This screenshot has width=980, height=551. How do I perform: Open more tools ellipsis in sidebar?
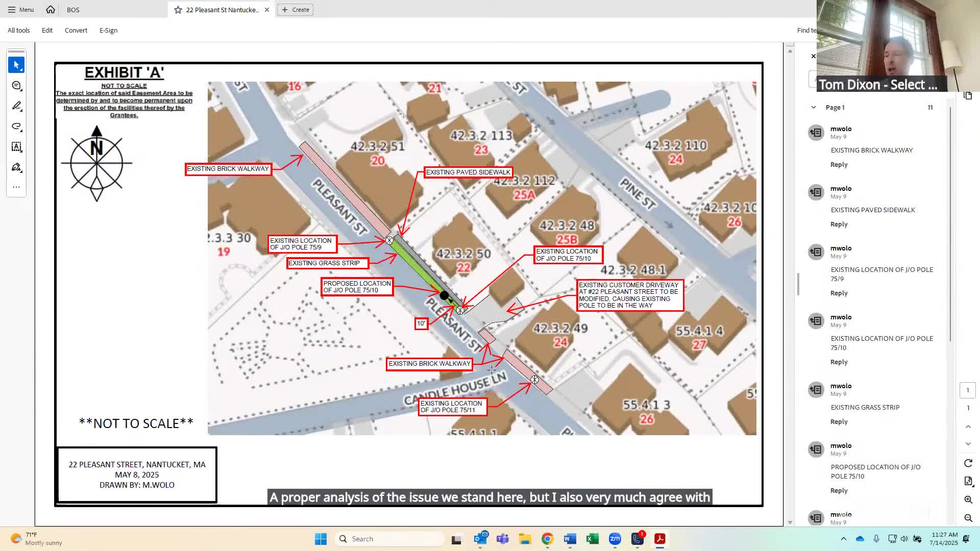click(16, 187)
